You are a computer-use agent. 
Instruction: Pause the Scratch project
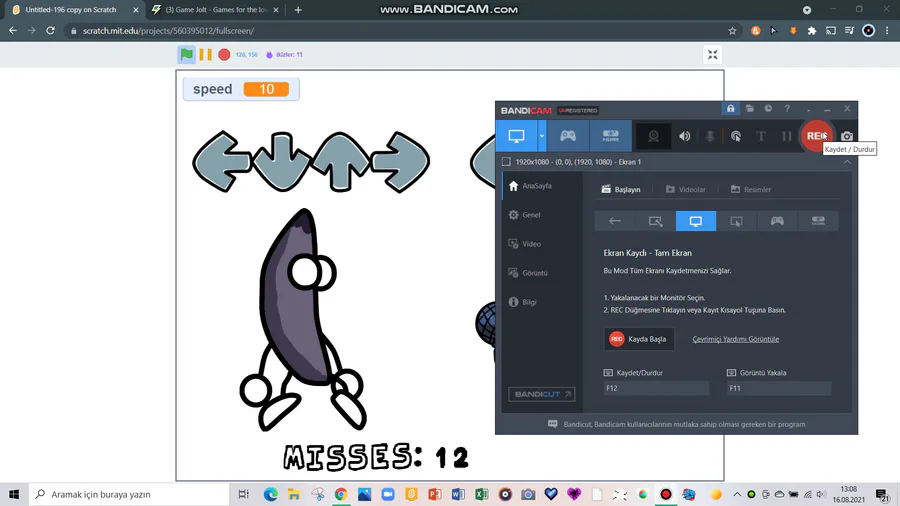[x=205, y=55]
